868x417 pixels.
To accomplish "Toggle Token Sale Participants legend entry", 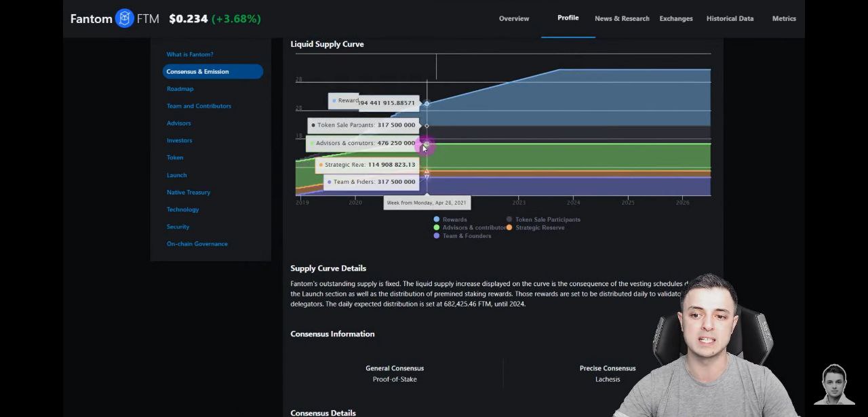I will [543, 220].
